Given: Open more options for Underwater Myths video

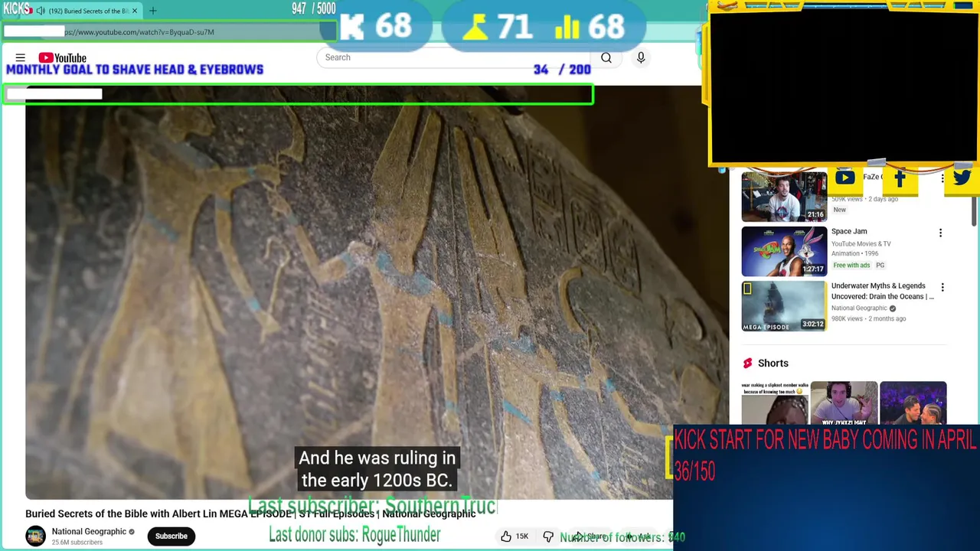Looking at the screenshot, I should point(942,288).
